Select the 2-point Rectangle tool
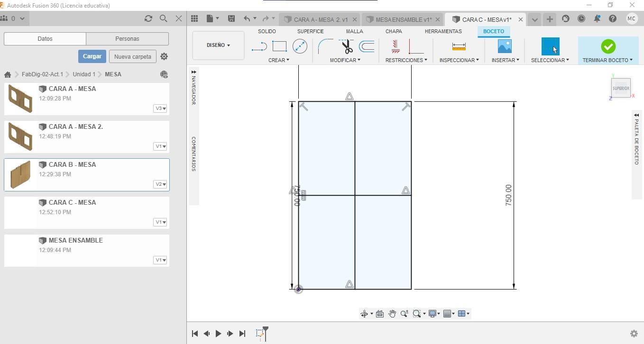 click(279, 46)
